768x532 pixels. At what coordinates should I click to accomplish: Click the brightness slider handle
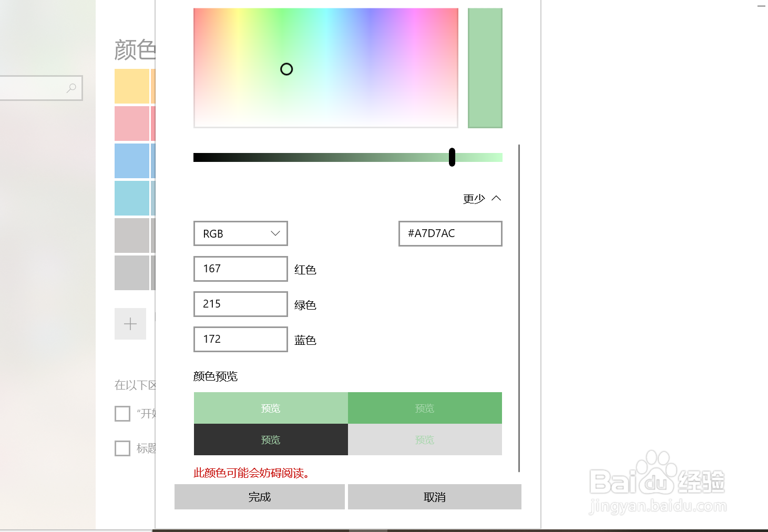(x=452, y=157)
